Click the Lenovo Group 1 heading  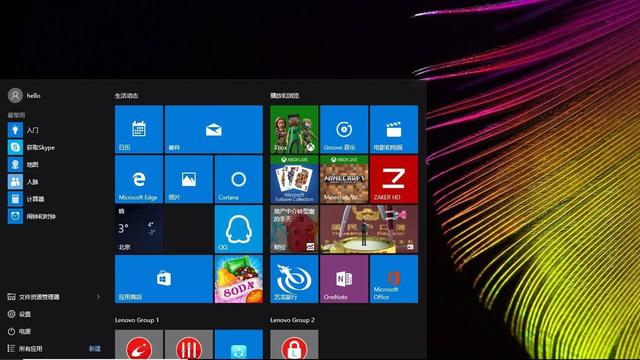coord(137,320)
